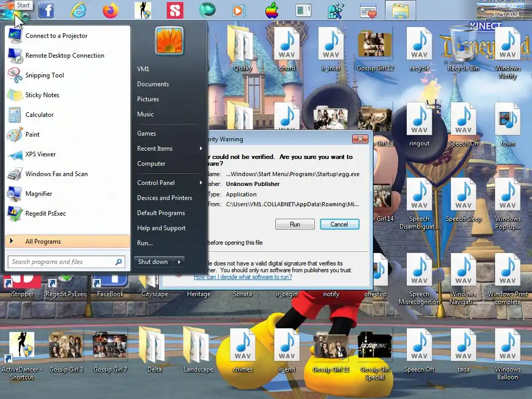Viewport: 532px width, 399px height.
Task: Launch Calculator from the Start menu
Action: (68, 115)
